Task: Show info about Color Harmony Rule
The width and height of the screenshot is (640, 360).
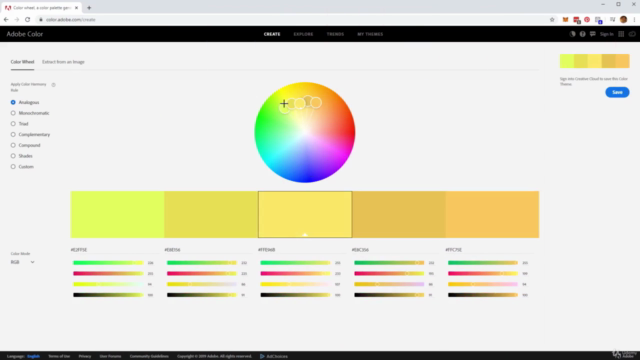Action: [53, 85]
